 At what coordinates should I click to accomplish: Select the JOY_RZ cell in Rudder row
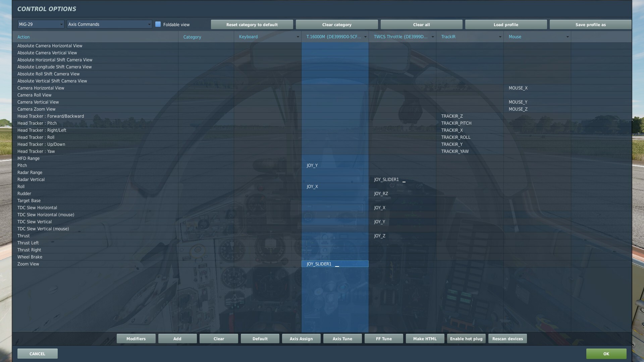coord(402,193)
